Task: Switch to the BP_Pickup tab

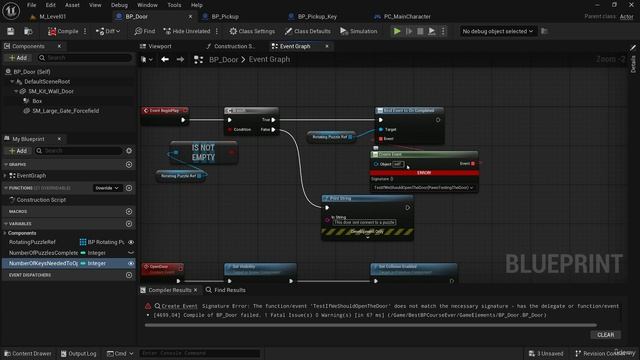Action: (x=225, y=17)
